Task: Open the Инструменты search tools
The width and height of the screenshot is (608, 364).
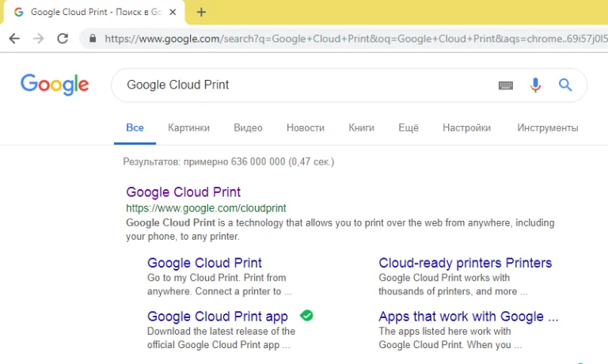Action: tap(548, 127)
